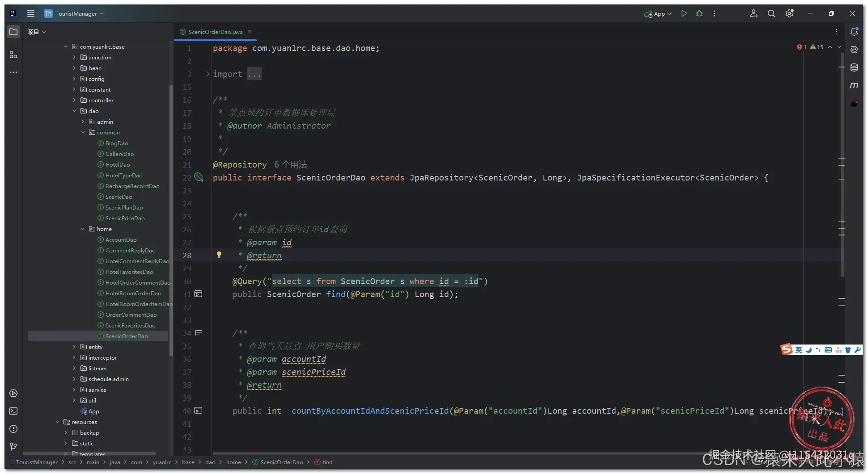This screenshot has width=868, height=474.
Task: Click the '6 个用法' usages hint
Action: (291, 165)
